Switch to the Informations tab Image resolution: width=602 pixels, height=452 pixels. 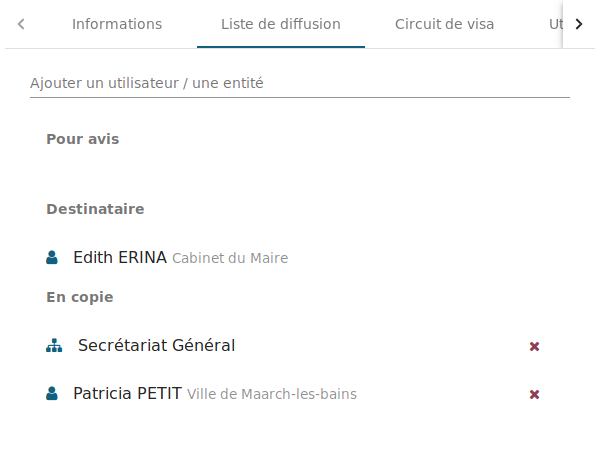pos(117,24)
